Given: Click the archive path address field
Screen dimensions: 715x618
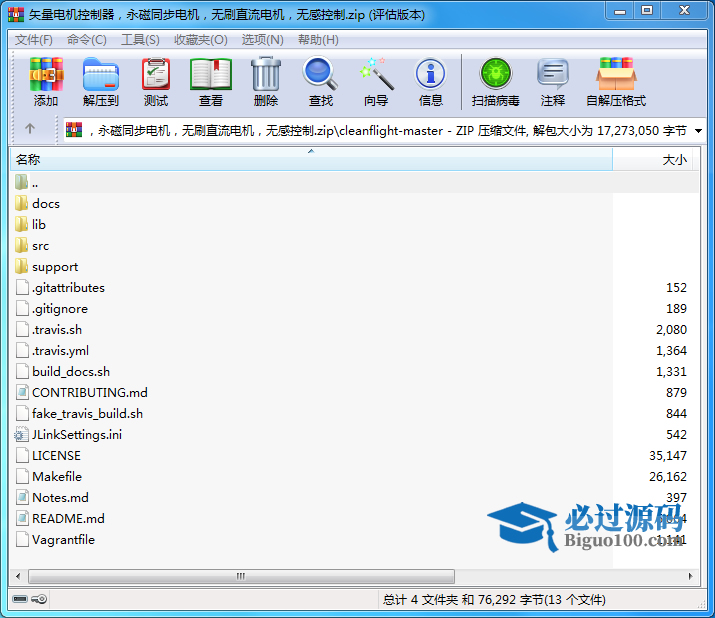Looking at the screenshot, I should [383, 131].
